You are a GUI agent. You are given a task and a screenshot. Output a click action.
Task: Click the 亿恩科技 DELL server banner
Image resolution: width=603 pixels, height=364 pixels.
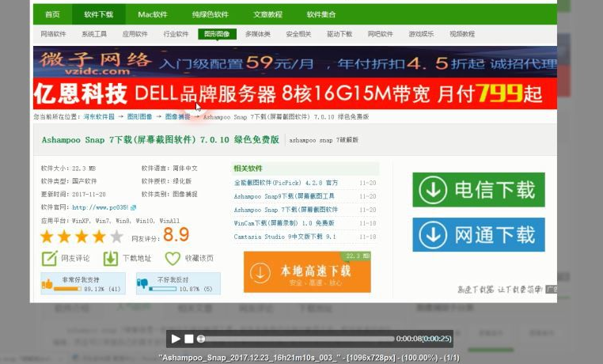pyautogui.click(x=295, y=93)
